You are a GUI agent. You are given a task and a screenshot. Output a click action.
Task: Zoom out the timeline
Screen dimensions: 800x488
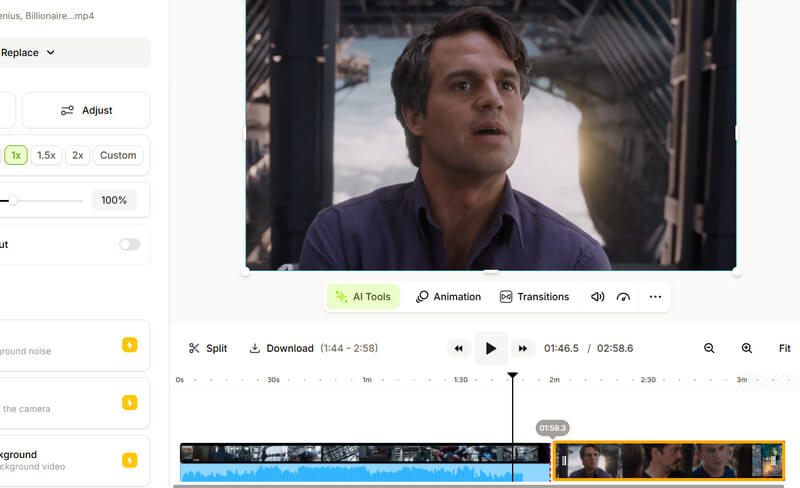pyautogui.click(x=709, y=348)
